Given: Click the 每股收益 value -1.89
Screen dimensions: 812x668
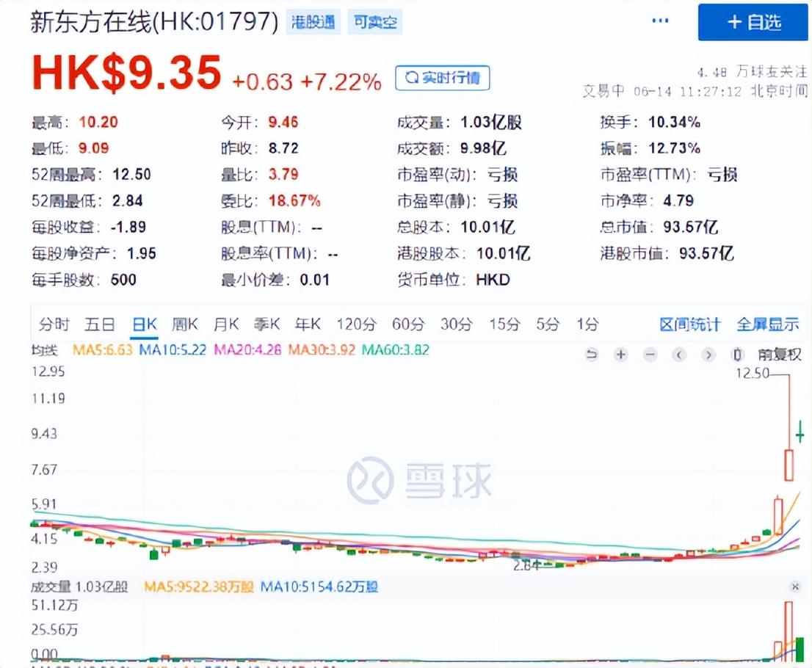Looking at the screenshot, I should pyautogui.click(x=128, y=227).
